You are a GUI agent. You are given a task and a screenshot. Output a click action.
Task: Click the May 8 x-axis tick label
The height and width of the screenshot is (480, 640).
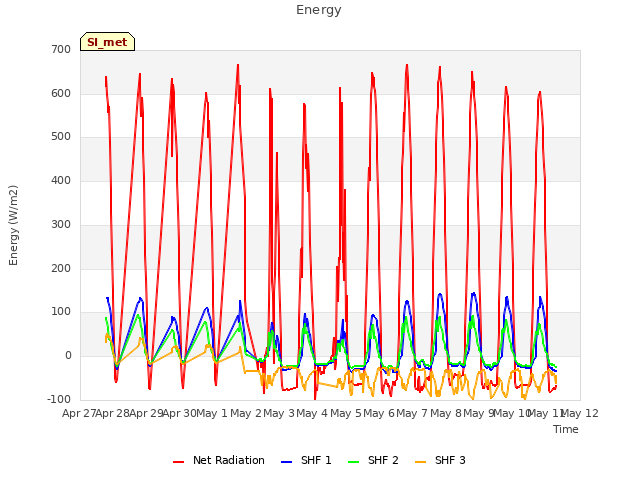click(446, 413)
